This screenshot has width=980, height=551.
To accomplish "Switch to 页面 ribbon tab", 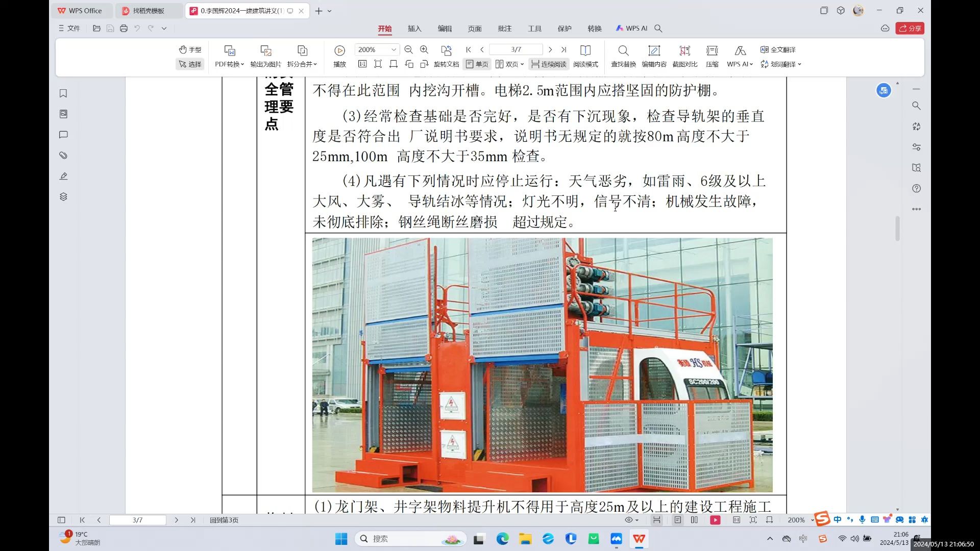I will (475, 29).
